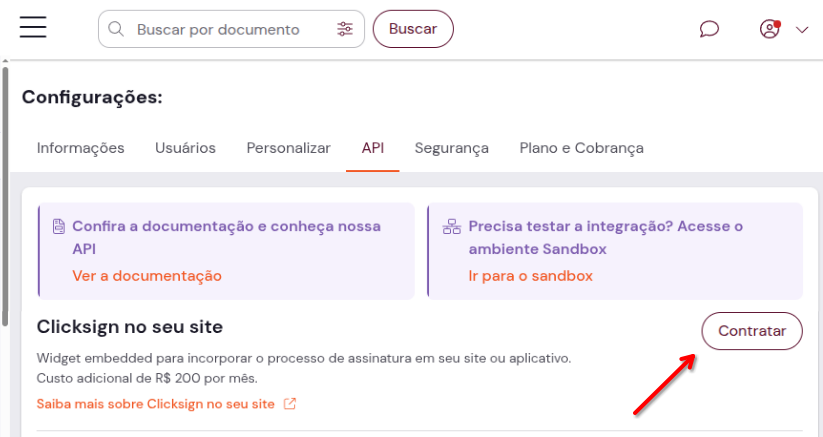Open search filter sliders icon
This screenshot has width=823, height=437.
pyautogui.click(x=345, y=29)
